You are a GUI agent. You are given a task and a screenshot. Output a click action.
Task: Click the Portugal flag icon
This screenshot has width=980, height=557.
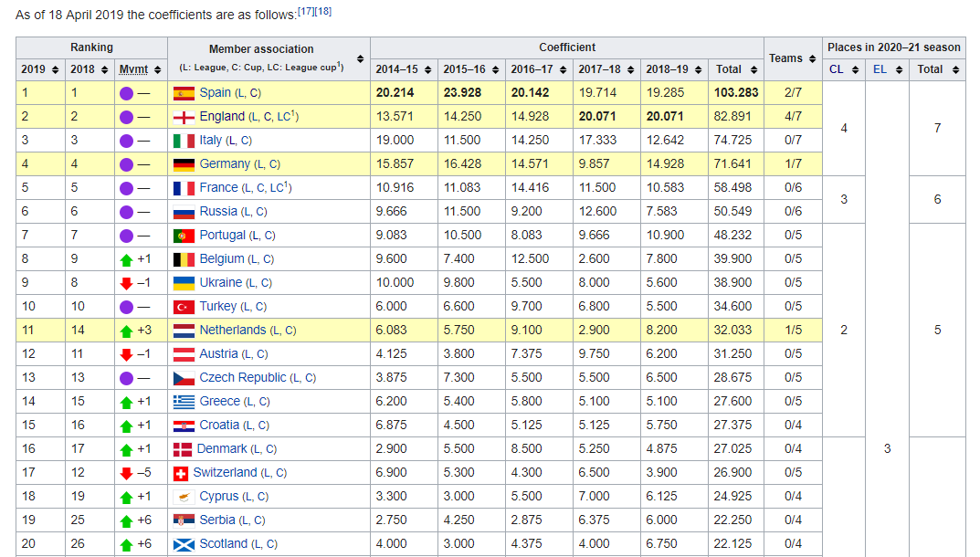click(x=184, y=236)
